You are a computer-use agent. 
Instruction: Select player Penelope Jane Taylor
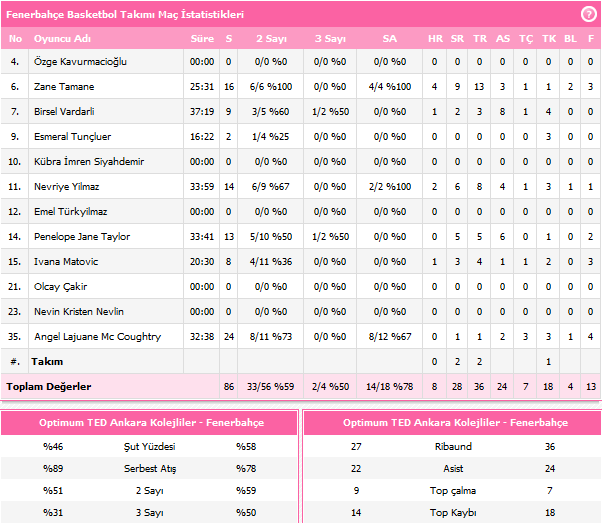[82, 237]
